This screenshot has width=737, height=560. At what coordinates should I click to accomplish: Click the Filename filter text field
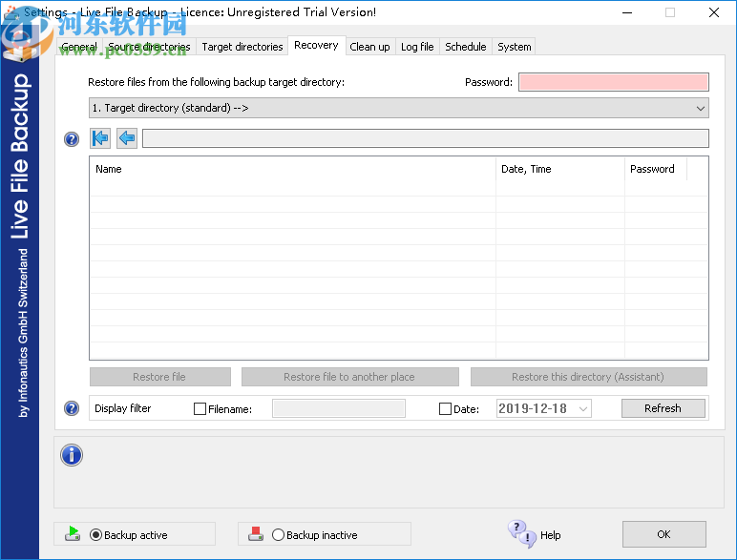339,408
